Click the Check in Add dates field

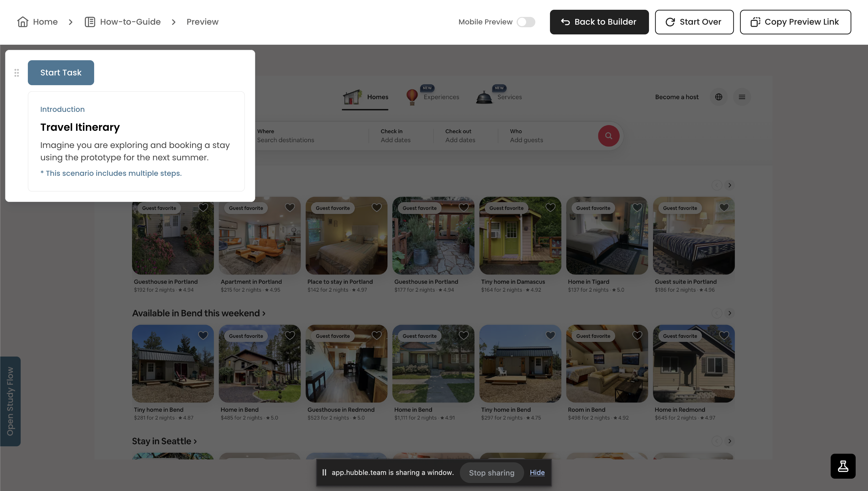pos(401,136)
